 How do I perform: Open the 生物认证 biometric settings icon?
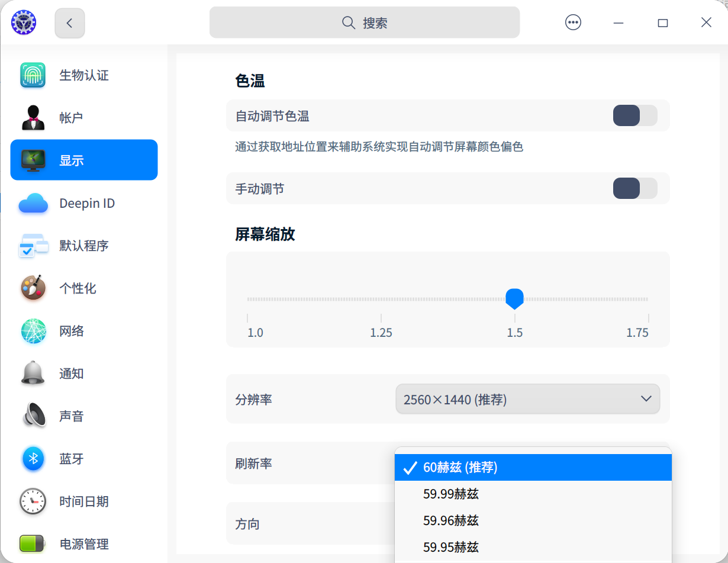click(x=33, y=75)
